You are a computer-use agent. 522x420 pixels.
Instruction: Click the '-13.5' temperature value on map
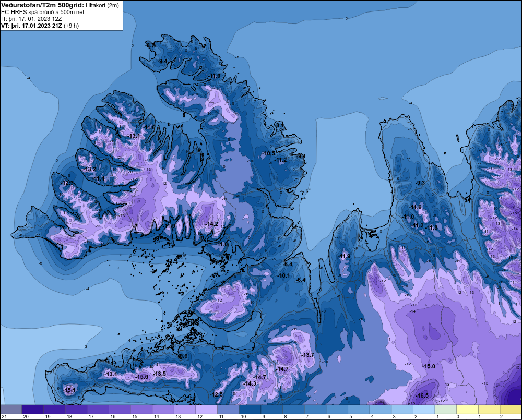coord(159,374)
